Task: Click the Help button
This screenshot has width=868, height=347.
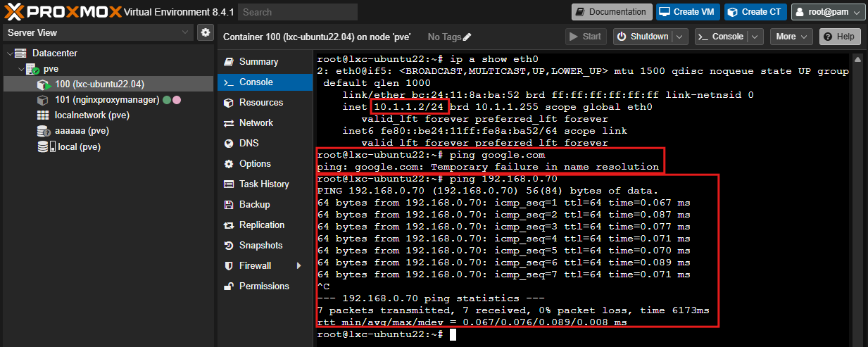Action: [x=839, y=37]
